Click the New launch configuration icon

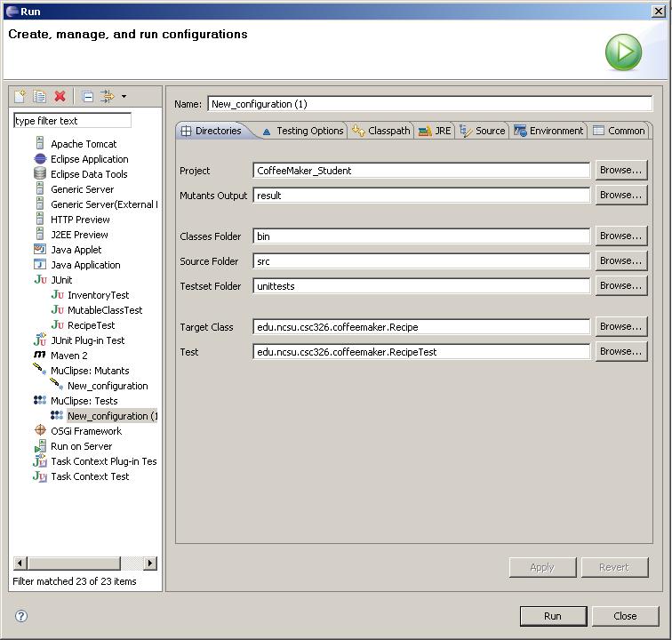(x=20, y=96)
